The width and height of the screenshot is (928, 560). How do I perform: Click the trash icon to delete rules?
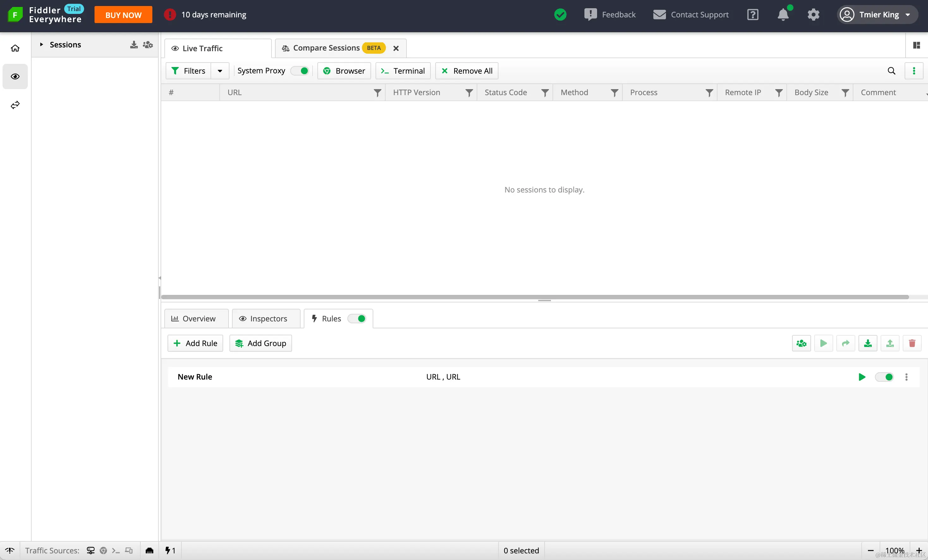912,343
